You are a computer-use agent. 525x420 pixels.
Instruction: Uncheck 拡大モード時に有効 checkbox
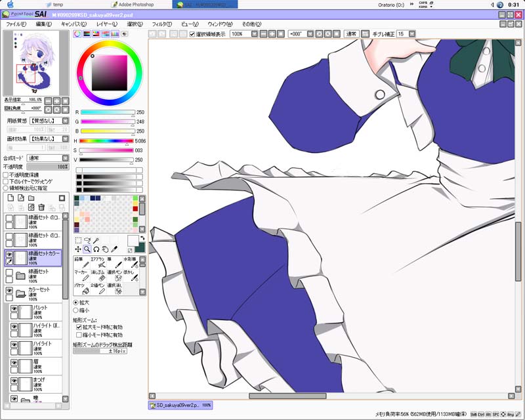point(79,327)
